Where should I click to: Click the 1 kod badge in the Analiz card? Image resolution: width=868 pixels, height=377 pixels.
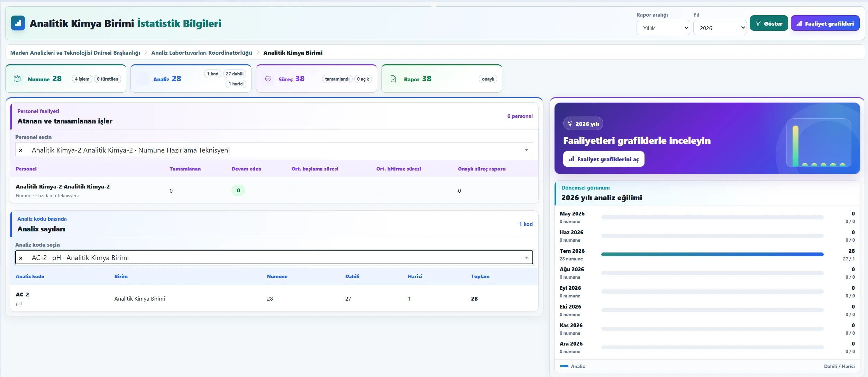click(213, 74)
